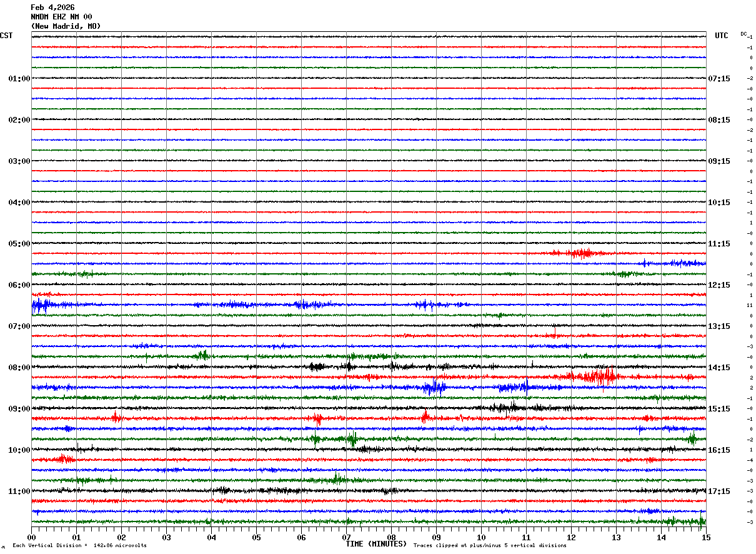
Task: Click the 17:15 UTC row label
Action: pos(719,491)
